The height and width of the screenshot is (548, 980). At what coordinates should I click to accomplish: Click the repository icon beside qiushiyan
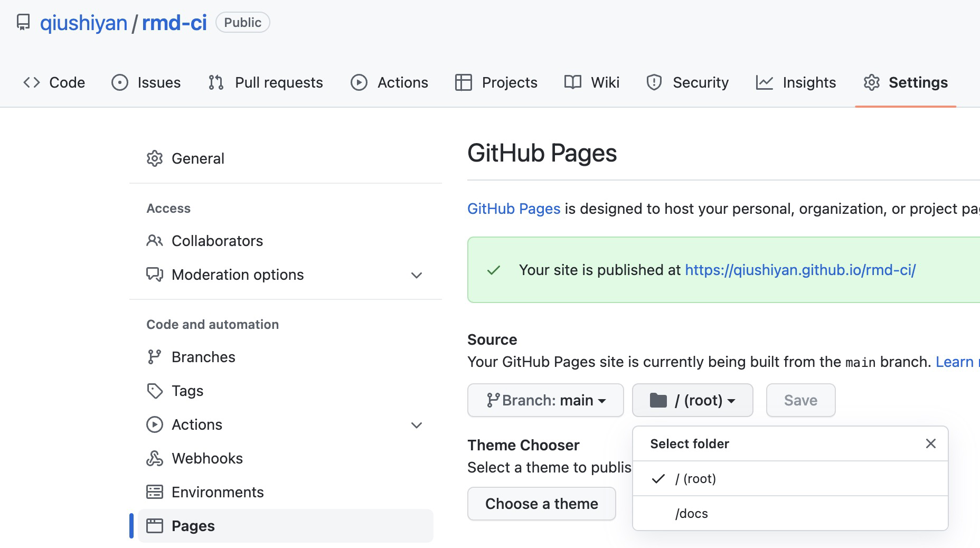point(23,23)
